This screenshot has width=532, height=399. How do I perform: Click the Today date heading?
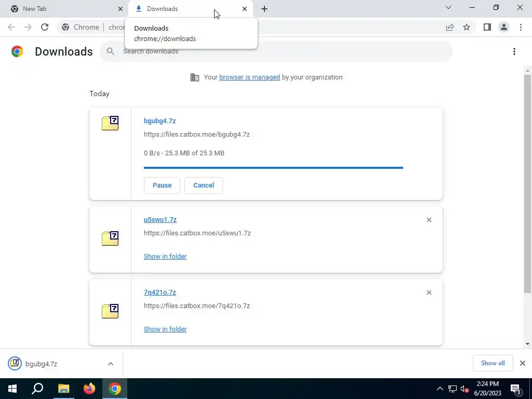click(x=99, y=94)
